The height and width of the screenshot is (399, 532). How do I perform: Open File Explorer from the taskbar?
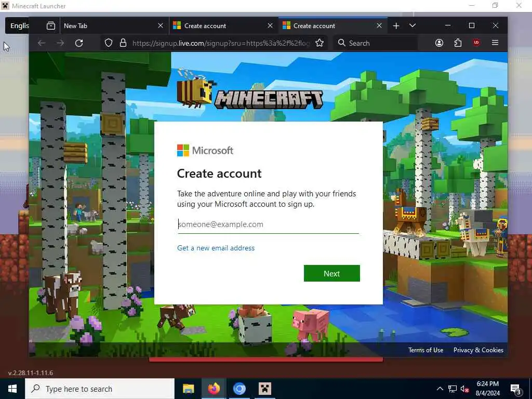188,389
